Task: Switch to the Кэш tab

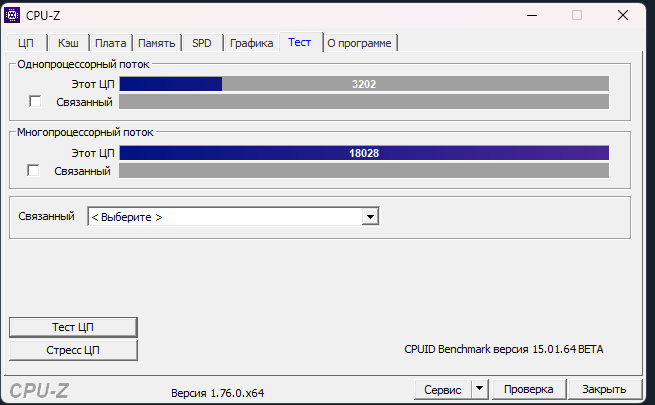Action: 68,43
